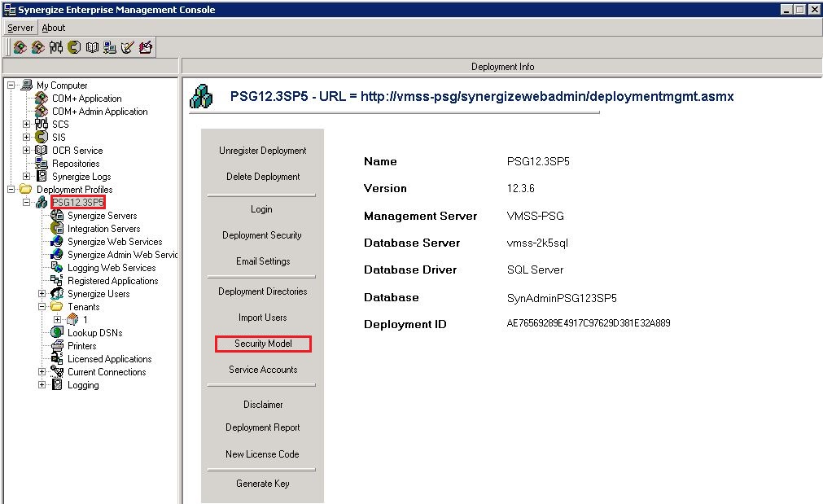
Task: Expand the SCS tree node
Action: [x=26, y=124]
